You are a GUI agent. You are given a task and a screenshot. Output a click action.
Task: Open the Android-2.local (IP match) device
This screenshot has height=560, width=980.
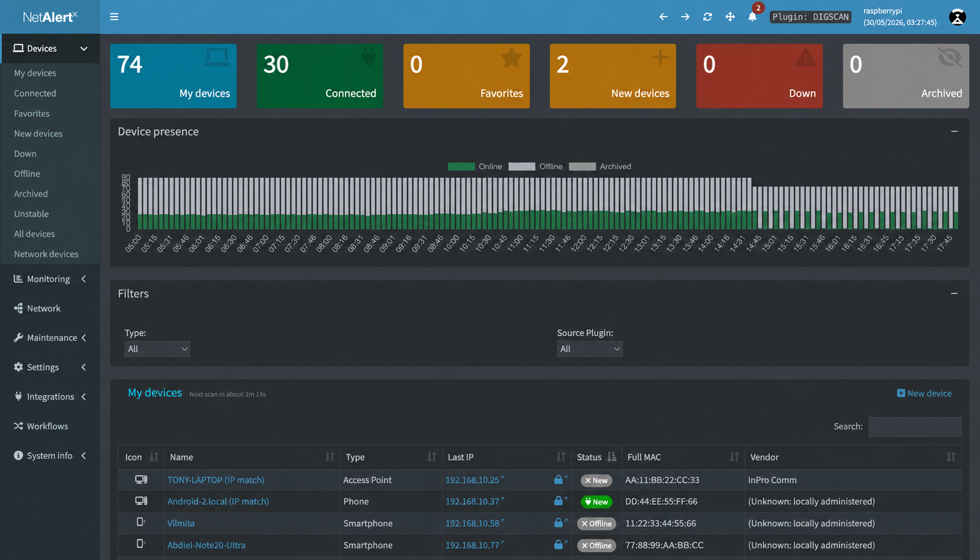click(218, 501)
